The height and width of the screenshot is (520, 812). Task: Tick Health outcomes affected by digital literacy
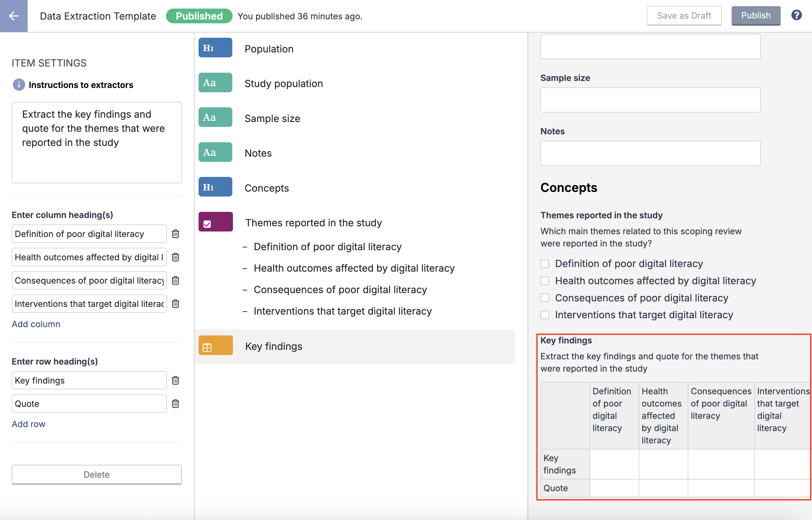pos(544,281)
